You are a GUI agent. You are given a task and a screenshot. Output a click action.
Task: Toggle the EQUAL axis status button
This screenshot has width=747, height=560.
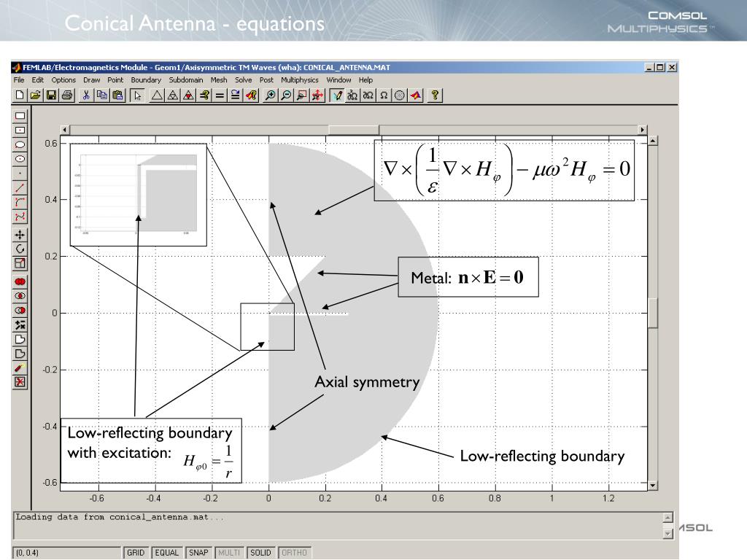pyautogui.click(x=167, y=553)
